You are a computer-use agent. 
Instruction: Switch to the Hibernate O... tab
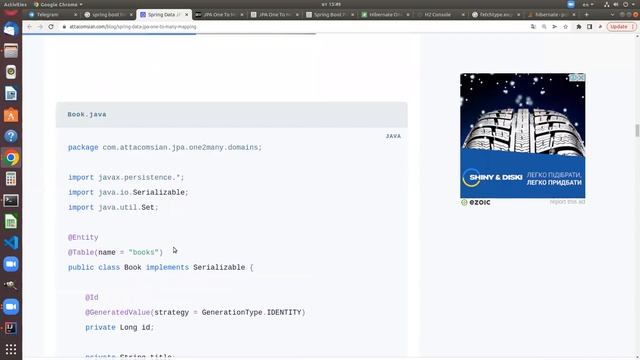tap(386, 14)
